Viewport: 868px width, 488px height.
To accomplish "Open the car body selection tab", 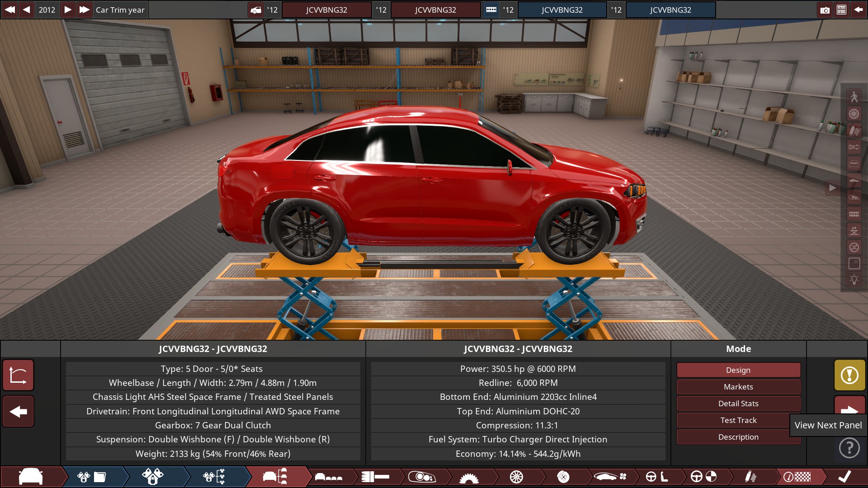I will coord(31,477).
